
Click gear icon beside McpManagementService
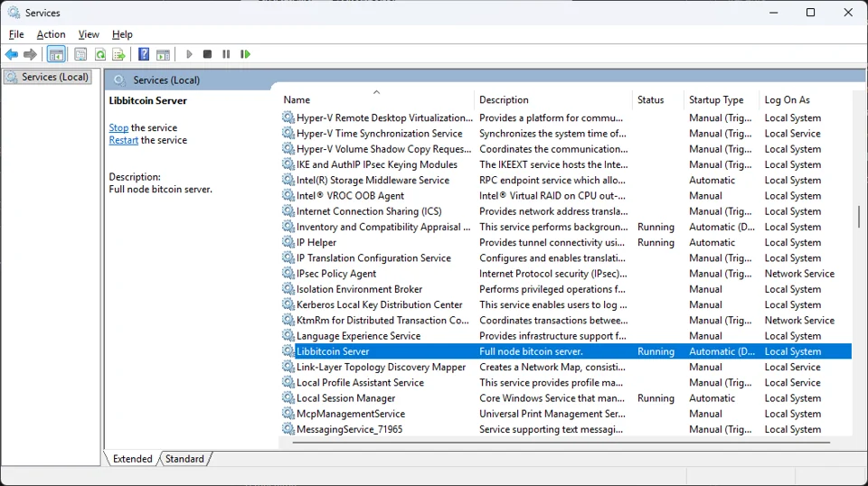pyautogui.click(x=288, y=414)
